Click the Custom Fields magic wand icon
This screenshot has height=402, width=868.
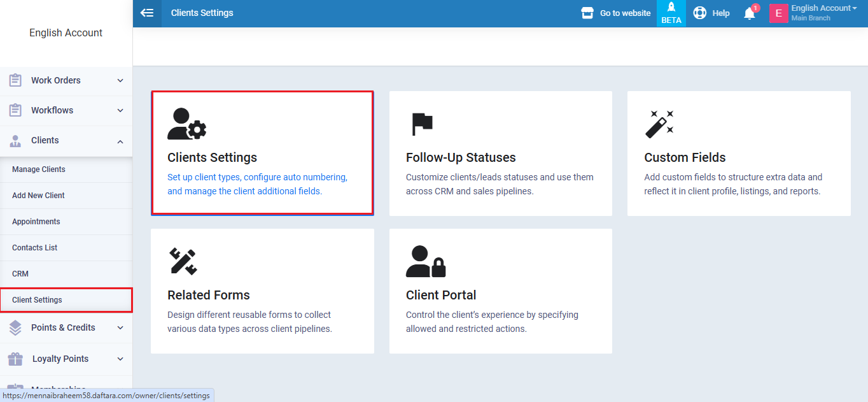[659, 124]
